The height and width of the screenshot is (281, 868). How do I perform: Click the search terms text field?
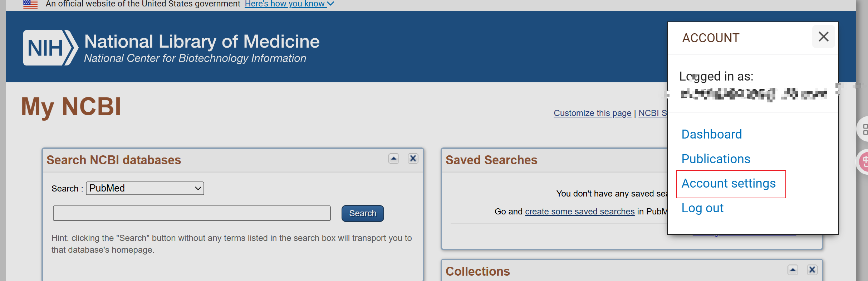tap(192, 213)
